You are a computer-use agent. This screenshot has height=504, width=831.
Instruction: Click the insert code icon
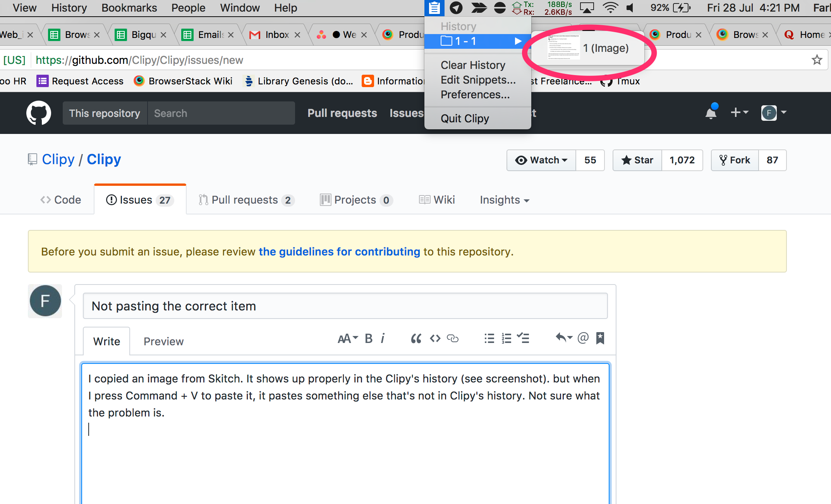coord(435,339)
